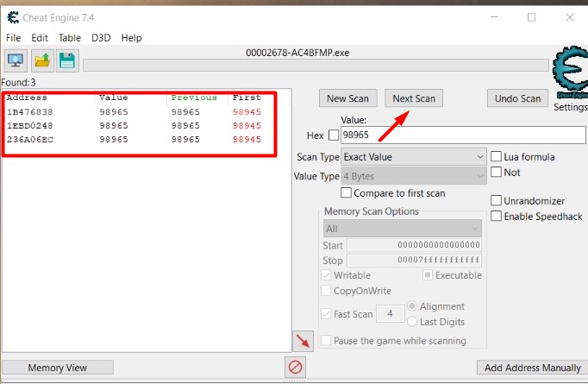The width and height of the screenshot is (588, 384).
Task: Open the D3D menu
Action: coord(101,38)
